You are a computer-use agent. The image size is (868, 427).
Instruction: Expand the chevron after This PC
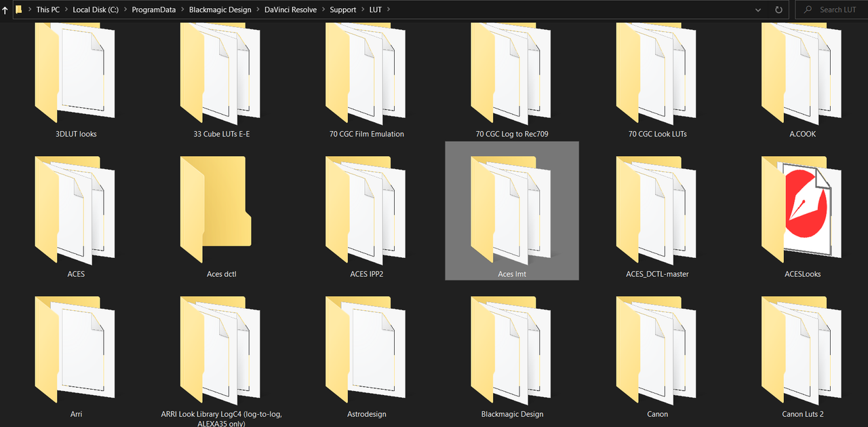pos(66,10)
